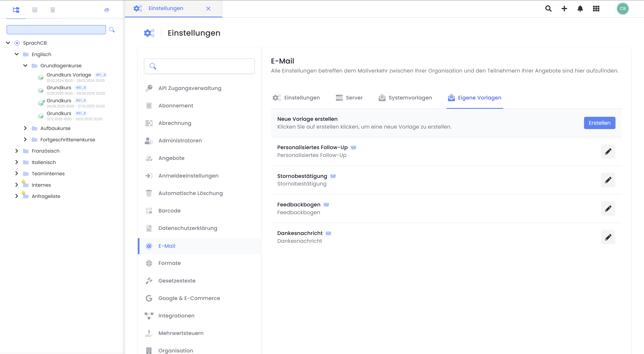The height and width of the screenshot is (354, 644).
Task: Select Grundkurs Vorlage course in tree
Action: pyautogui.click(x=69, y=75)
